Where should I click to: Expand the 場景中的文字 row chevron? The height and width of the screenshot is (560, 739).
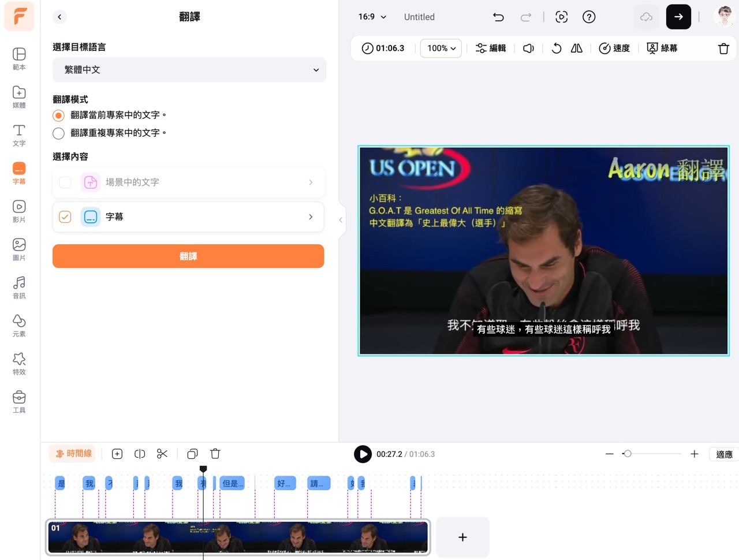point(311,182)
